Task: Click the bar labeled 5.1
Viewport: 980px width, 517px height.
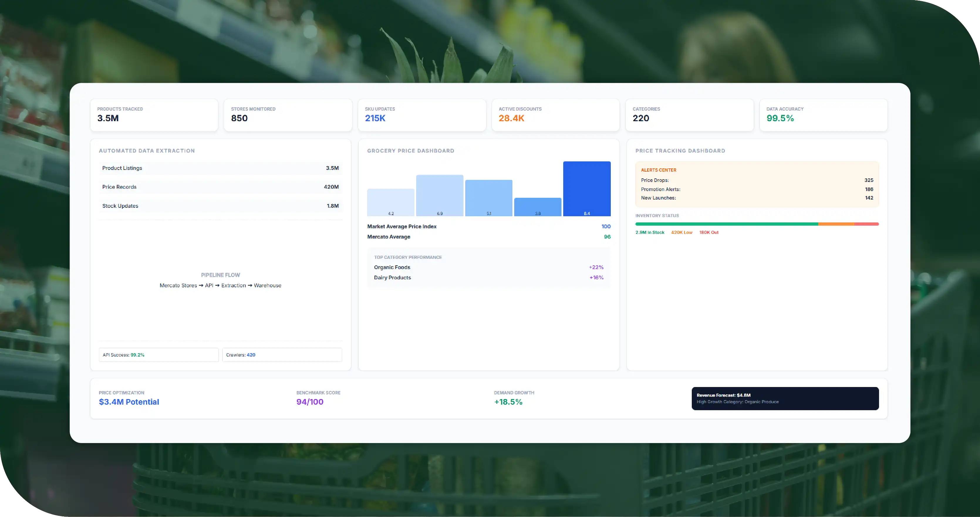Action: (x=488, y=198)
